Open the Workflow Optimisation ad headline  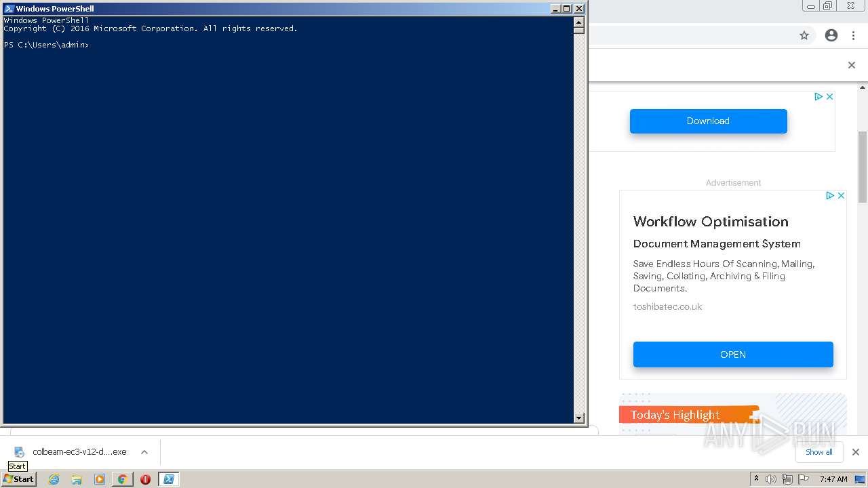point(711,222)
